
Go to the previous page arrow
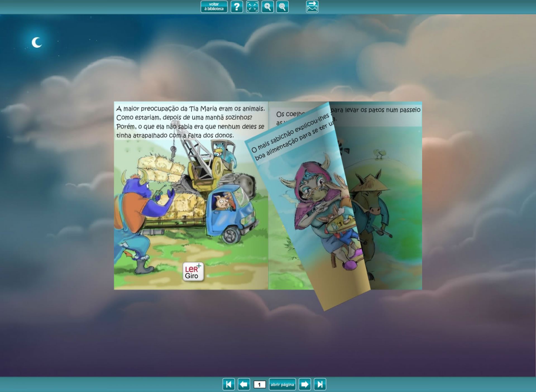tap(244, 384)
